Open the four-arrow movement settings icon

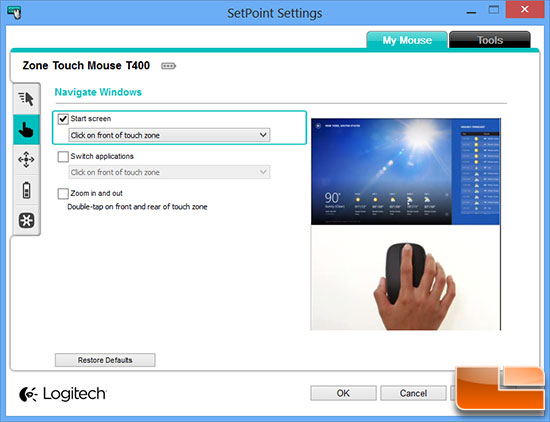click(x=26, y=160)
